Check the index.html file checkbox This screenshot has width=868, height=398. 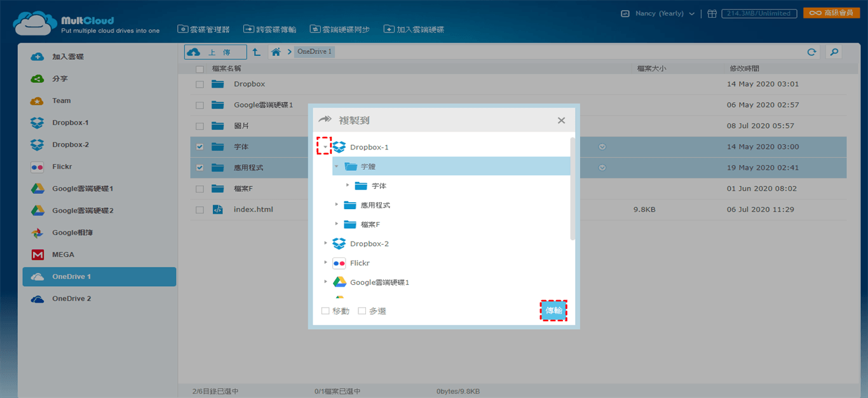(x=200, y=209)
